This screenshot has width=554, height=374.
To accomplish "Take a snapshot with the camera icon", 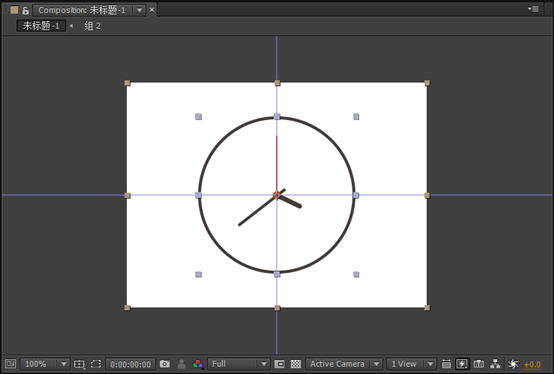I will 165,364.
